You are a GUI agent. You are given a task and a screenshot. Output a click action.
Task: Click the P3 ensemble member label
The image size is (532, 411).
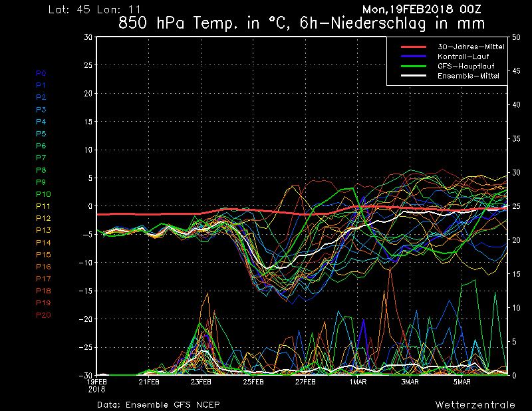click(41, 110)
